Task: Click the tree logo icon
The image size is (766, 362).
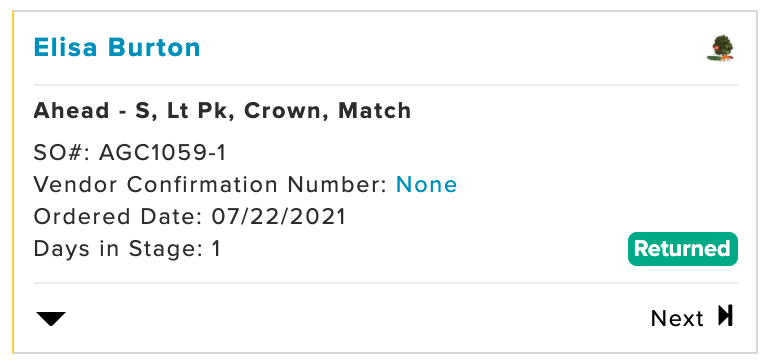Action: click(x=721, y=48)
